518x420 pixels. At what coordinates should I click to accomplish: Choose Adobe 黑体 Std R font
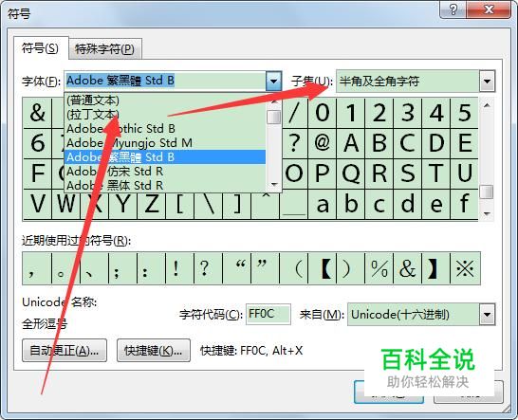pyautogui.click(x=164, y=185)
